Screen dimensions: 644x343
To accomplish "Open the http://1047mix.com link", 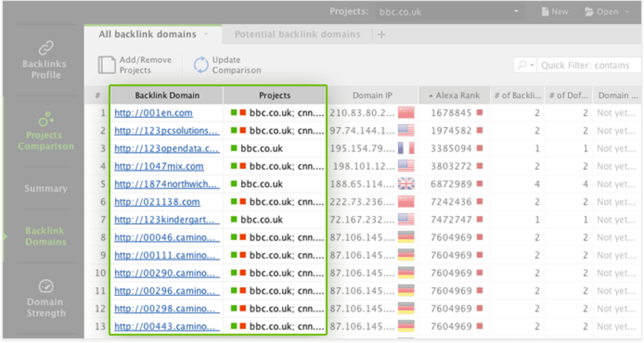I will [x=159, y=167].
